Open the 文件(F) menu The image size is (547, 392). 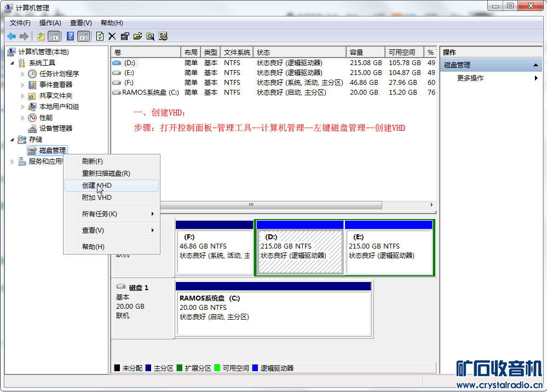point(20,23)
